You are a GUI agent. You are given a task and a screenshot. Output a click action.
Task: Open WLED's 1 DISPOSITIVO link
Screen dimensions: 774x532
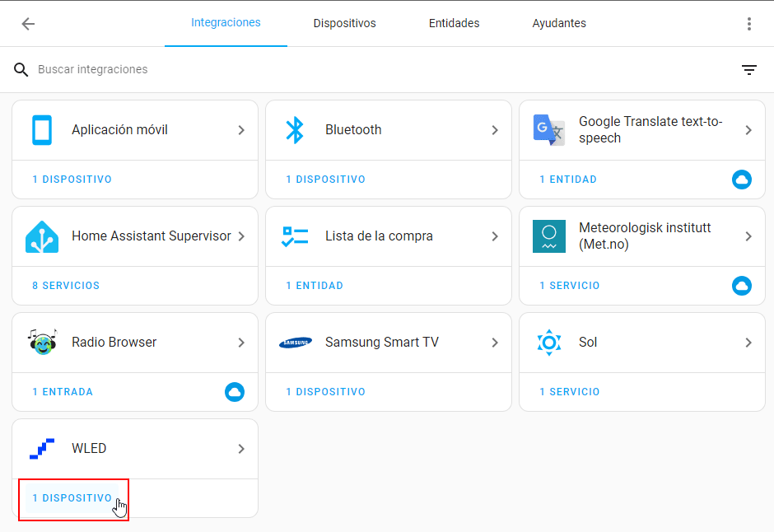click(x=72, y=498)
